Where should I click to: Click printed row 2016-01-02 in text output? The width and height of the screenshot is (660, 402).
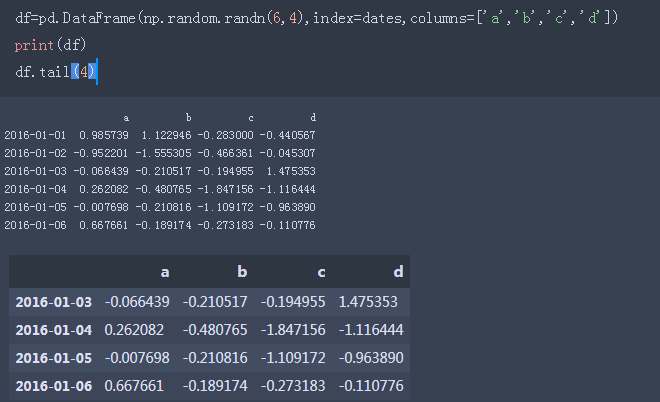pyautogui.click(x=160, y=153)
